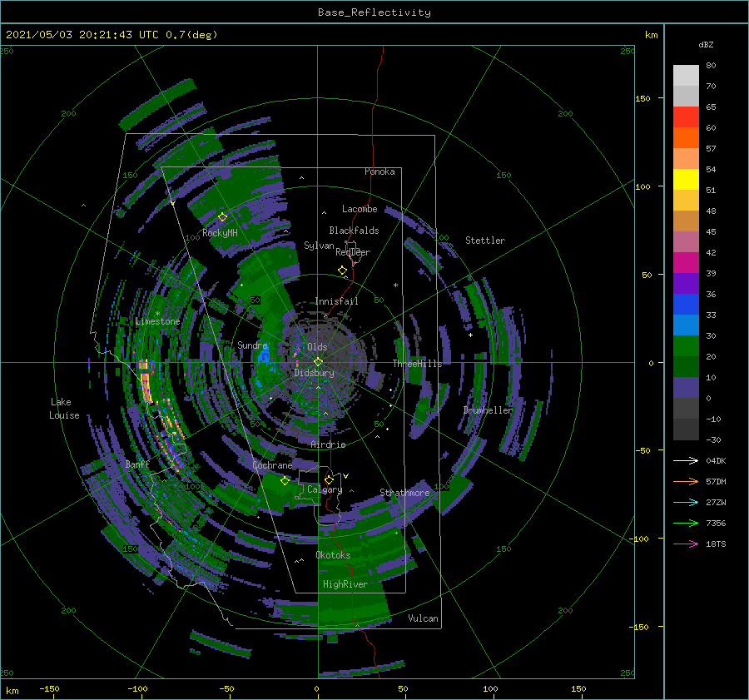Click the Blackfalds label
The width and height of the screenshot is (749, 700).
point(354,231)
